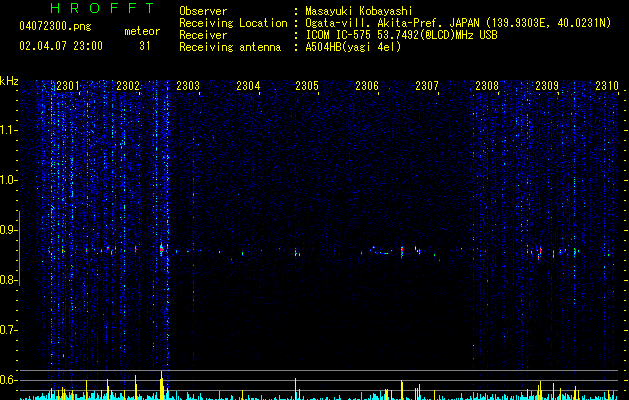Click the meteor count 31
Screen dimensions: 629x400
point(145,46)
